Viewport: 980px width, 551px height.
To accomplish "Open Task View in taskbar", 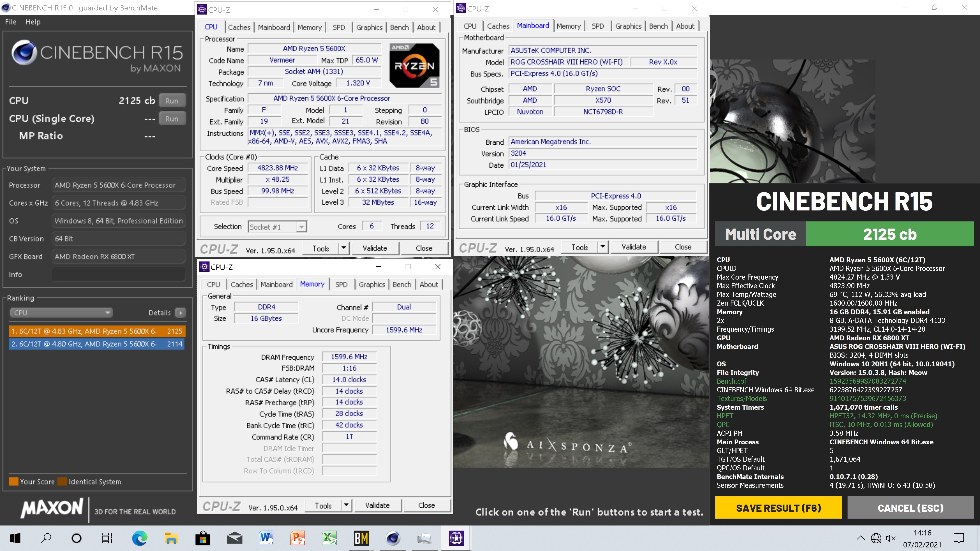I will tap(107, 538).
